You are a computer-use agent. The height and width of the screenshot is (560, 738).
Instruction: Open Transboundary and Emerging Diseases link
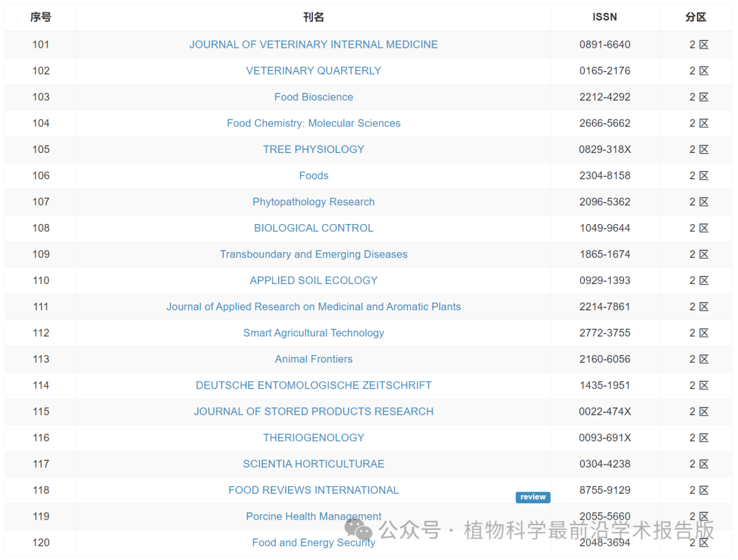[x=314, y=254]
